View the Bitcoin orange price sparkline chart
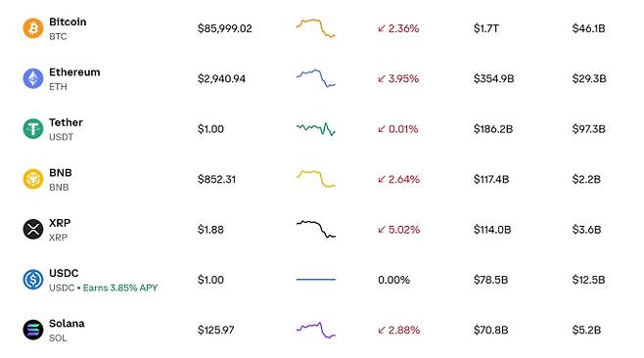644x358 pixels. point(316,28)
